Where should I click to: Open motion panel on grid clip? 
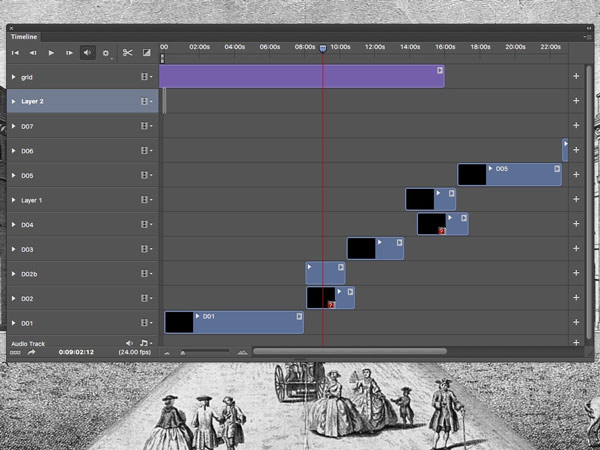pos(440,70)
